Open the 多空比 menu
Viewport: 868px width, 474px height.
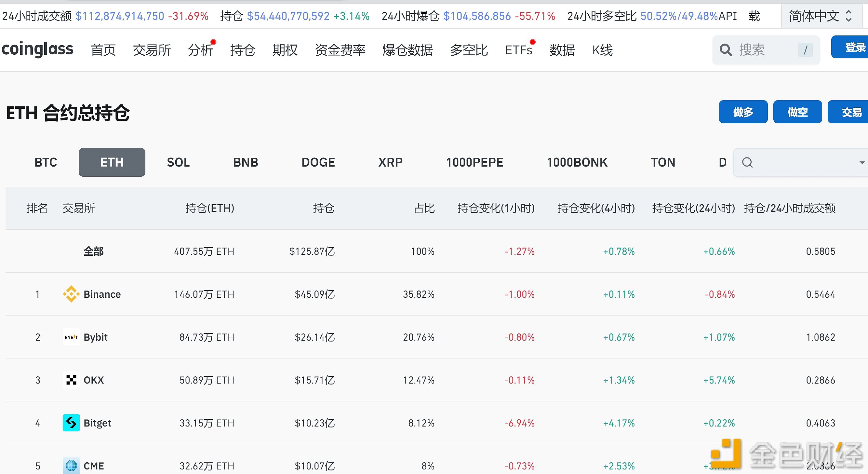pos(469,50)
